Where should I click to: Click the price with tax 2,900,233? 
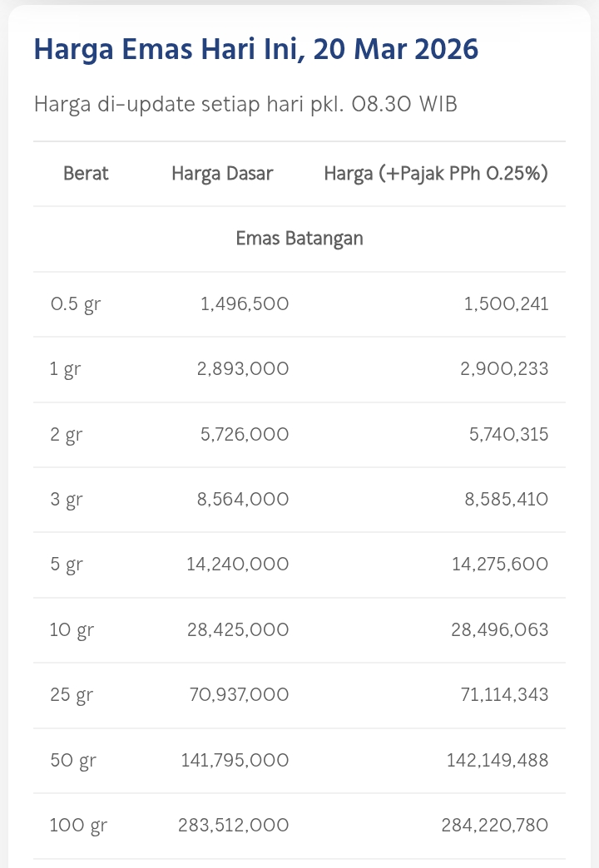click(x=504, y=369)
